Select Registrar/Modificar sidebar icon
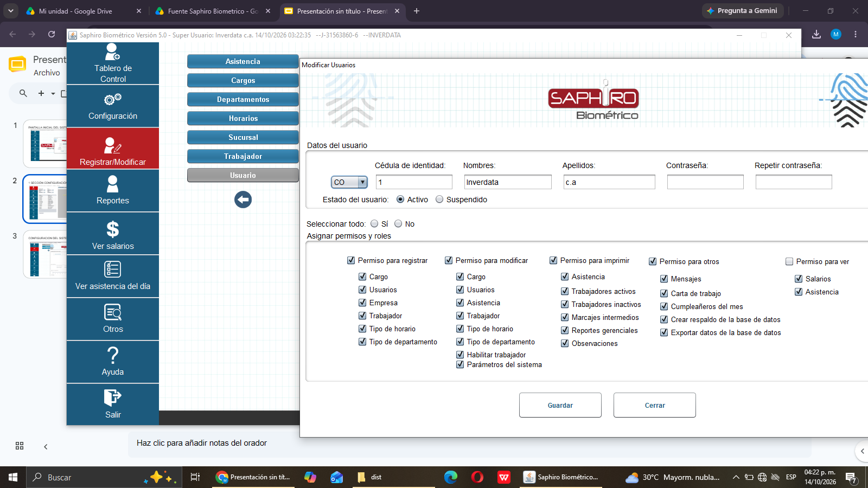This screenshot has width=868, height=488. (x=113, y=145)
